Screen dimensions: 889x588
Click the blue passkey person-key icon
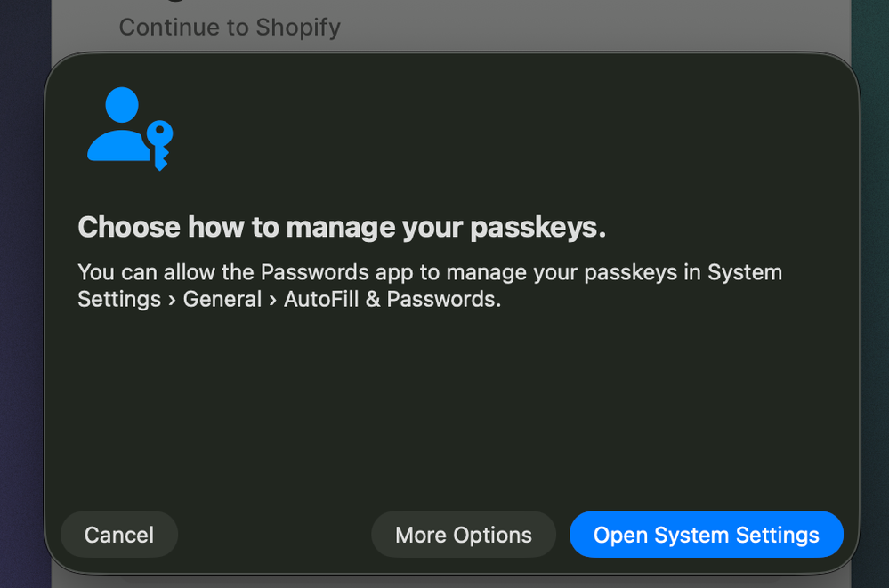(130, 129)
